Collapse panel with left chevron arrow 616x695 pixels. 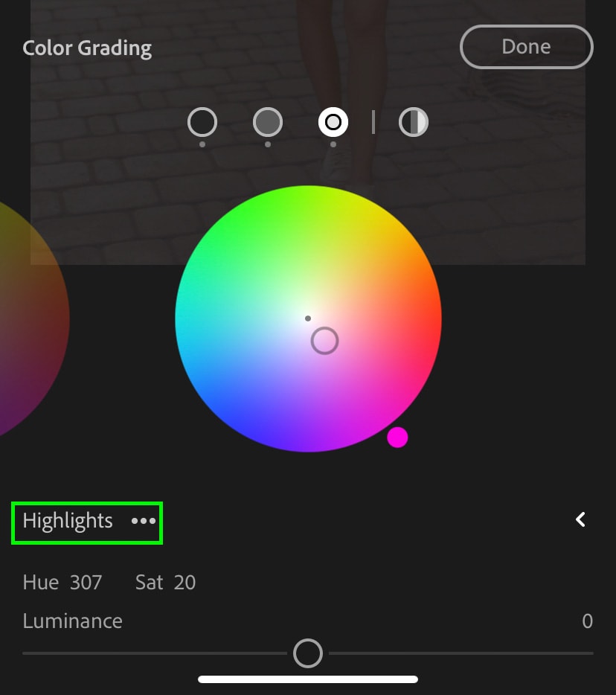(x=580, y=519)
